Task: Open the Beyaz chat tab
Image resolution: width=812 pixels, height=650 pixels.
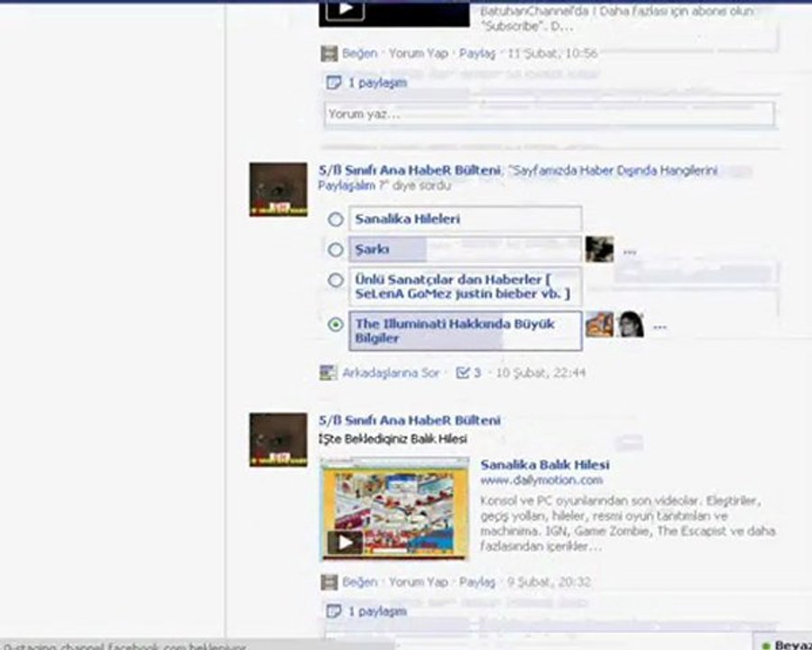Action: point(783,644)
